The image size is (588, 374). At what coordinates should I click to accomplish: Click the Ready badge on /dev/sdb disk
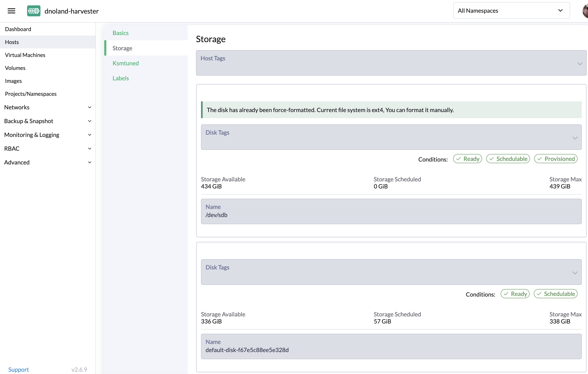coord(467,159)
